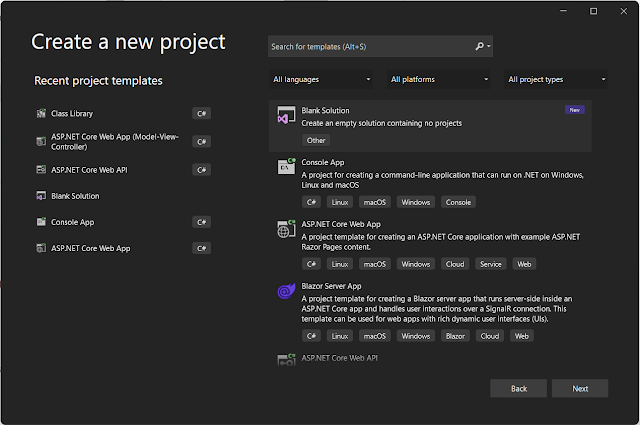Screen dimensions: 640x425
Task: Click the ASP.NET Core Web App globe icon
Action: (x=284, y=229)
